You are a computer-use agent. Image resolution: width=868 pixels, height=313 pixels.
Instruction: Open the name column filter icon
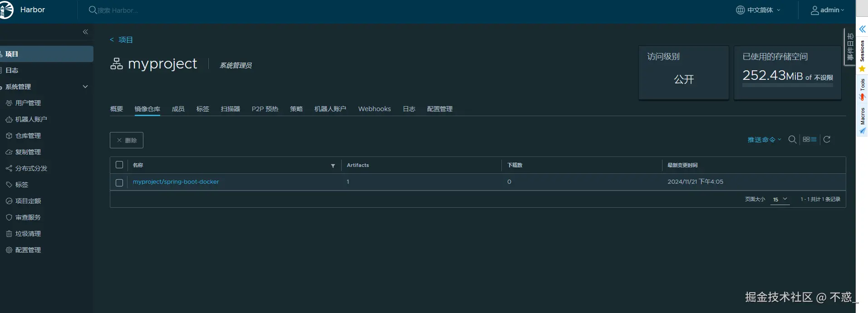click(x=333, y=166)
